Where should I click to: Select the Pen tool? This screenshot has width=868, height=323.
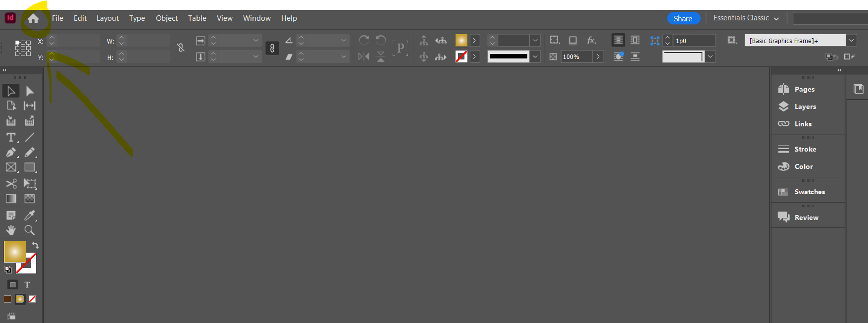coord(11,153)
